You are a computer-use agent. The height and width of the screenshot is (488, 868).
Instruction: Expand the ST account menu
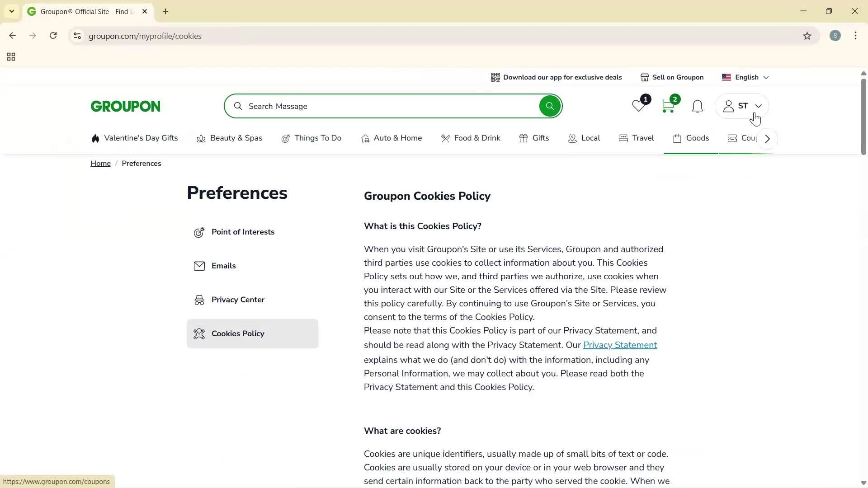click(741, 106)
